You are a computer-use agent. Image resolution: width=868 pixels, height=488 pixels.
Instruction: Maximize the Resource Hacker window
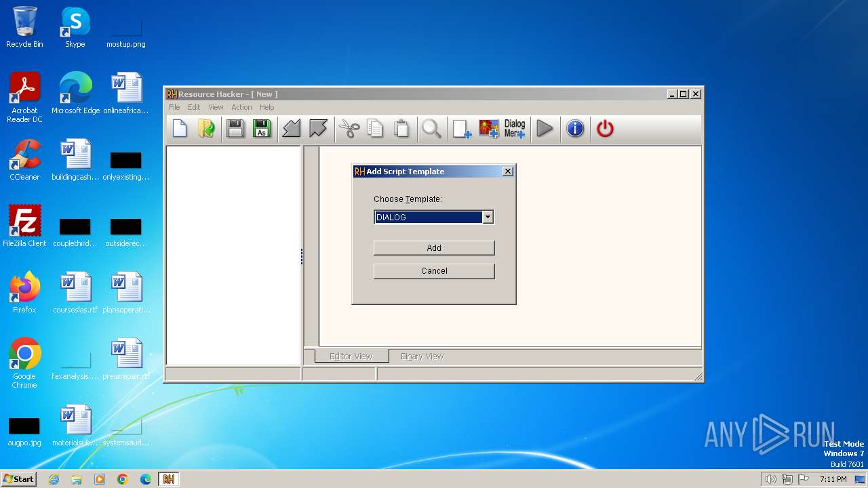pos(684,94)
